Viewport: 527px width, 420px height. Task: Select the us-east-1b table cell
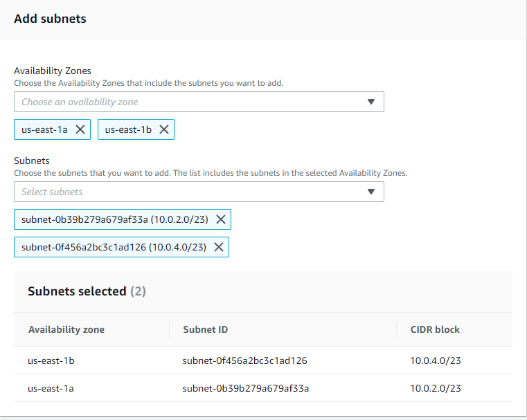[x=51, y=360]
